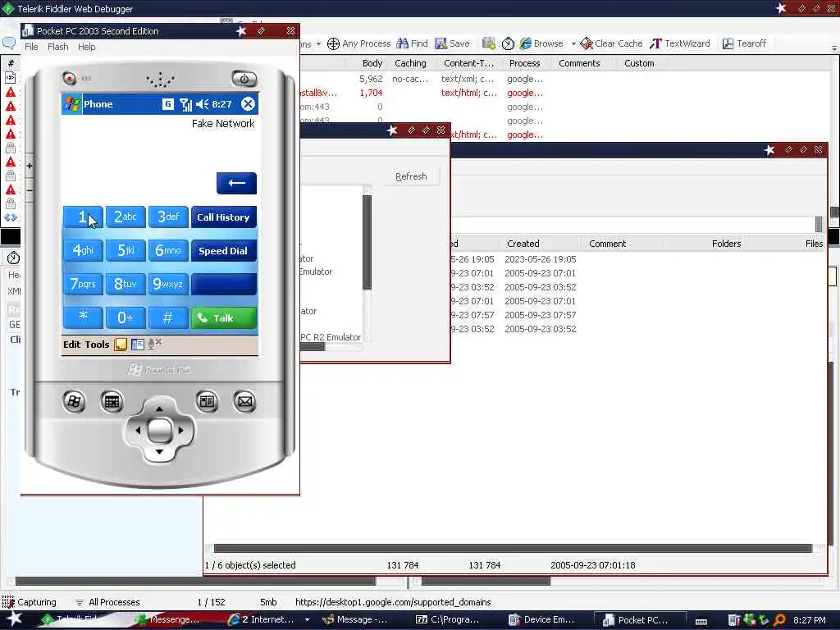Image resolution: width=840 pixels, height=630 pixels.
Task: Tap the 4ghi key
Action: (83, 250)
